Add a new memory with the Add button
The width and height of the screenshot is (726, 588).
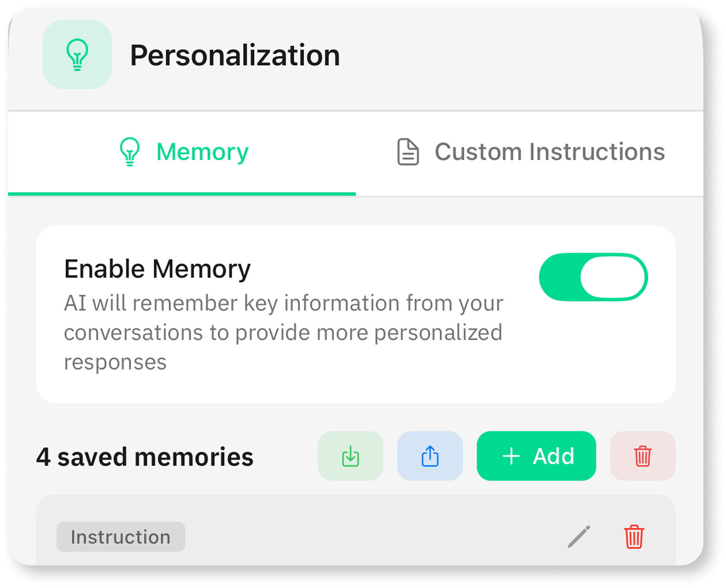pyautogui.click(x=536, y=456)
